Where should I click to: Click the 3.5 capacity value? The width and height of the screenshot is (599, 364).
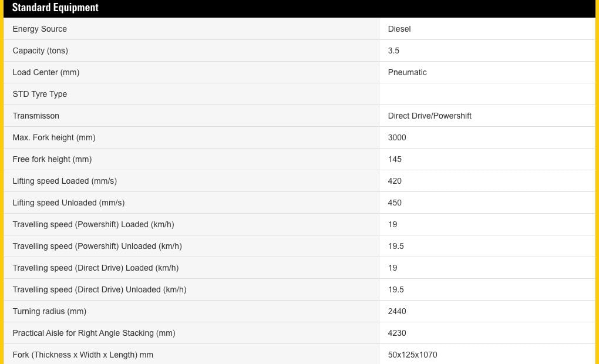pyautogui.click(x=393, y=50)
